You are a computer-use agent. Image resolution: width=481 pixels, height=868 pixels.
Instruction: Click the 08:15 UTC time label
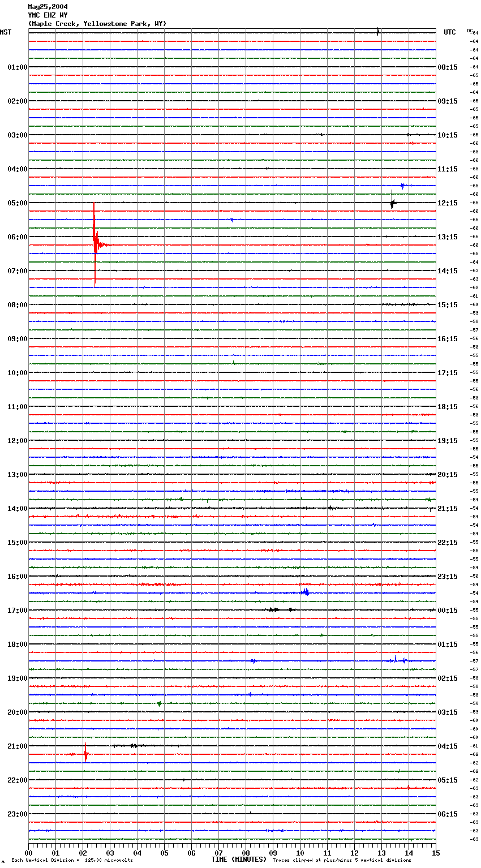(448, 67)
